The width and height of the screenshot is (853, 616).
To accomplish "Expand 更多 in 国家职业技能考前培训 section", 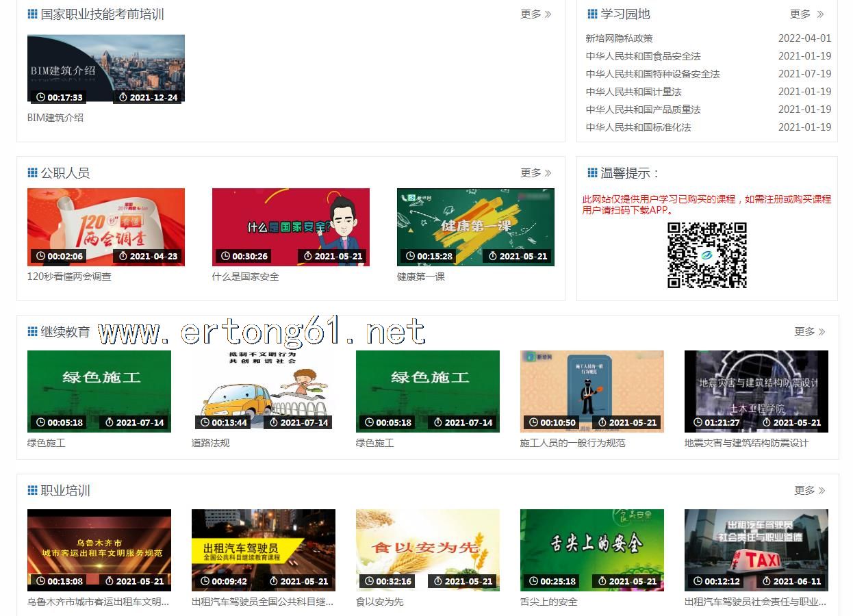I will 535,14.
